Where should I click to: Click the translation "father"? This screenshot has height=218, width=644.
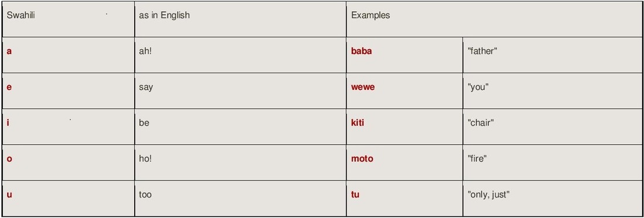coord(482,52)
